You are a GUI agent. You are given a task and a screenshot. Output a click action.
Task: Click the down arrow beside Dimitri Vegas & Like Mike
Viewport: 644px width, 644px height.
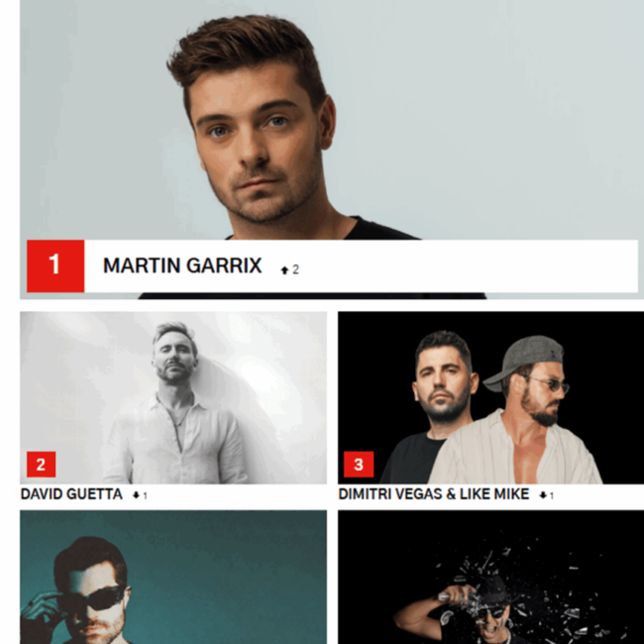[543, 495]
